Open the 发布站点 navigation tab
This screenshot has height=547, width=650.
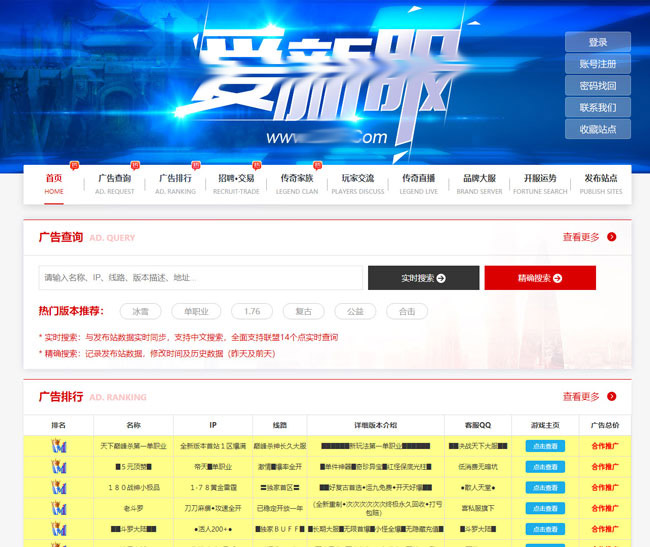pos(601,183)
